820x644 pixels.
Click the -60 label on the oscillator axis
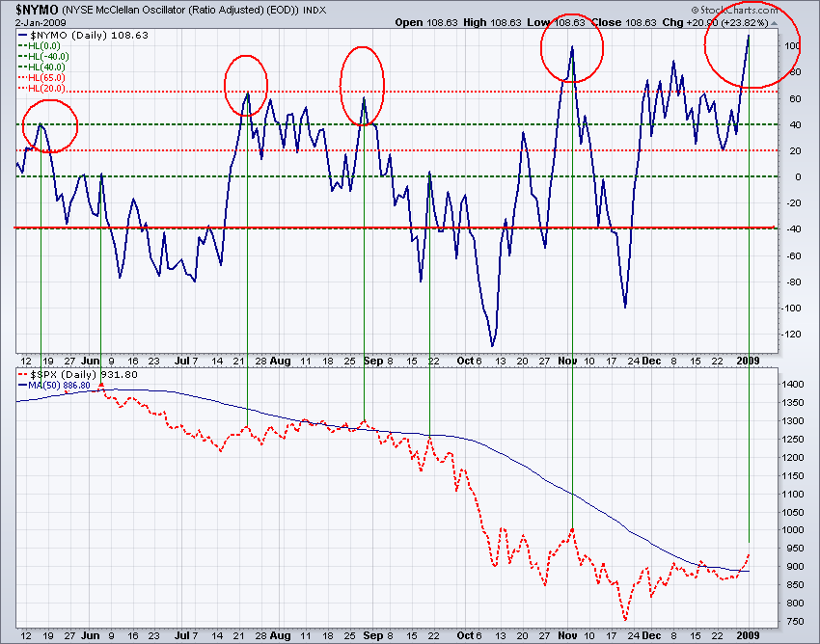[x=793, y=255]
